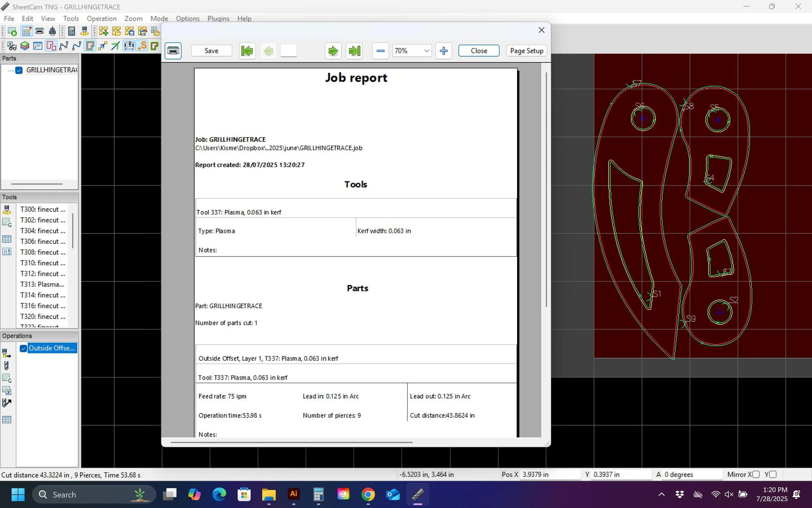Click the orange S start points icon
This screenshot has height=508, width=812.
click(142, 46)
